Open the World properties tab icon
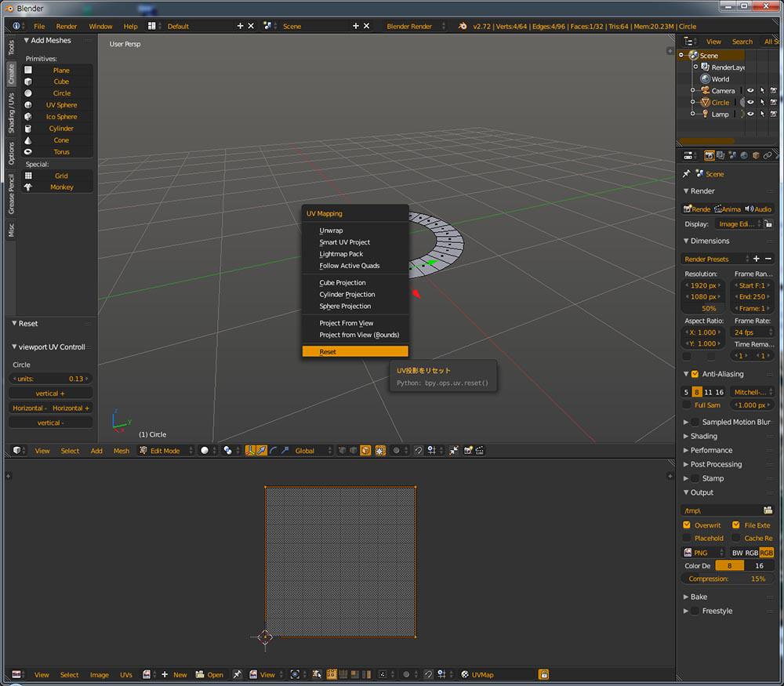This screenshot has width=784, height=686. coord(744,155)
